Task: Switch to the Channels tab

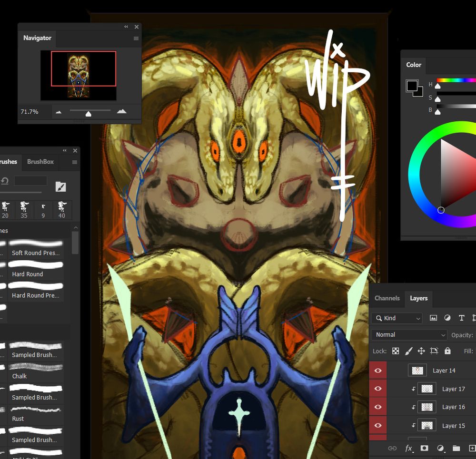Action: click(x=387, y=298)
